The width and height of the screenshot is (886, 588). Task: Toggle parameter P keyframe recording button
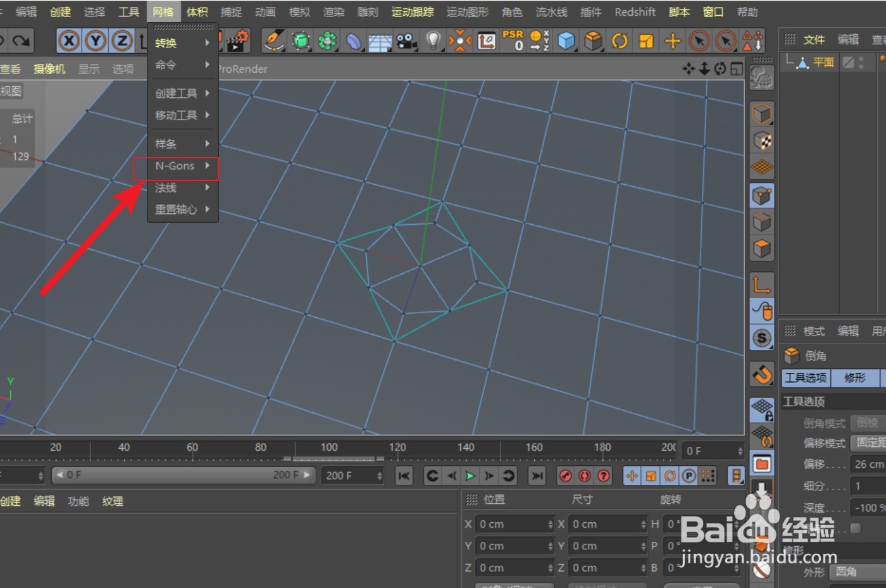[689, 475]
